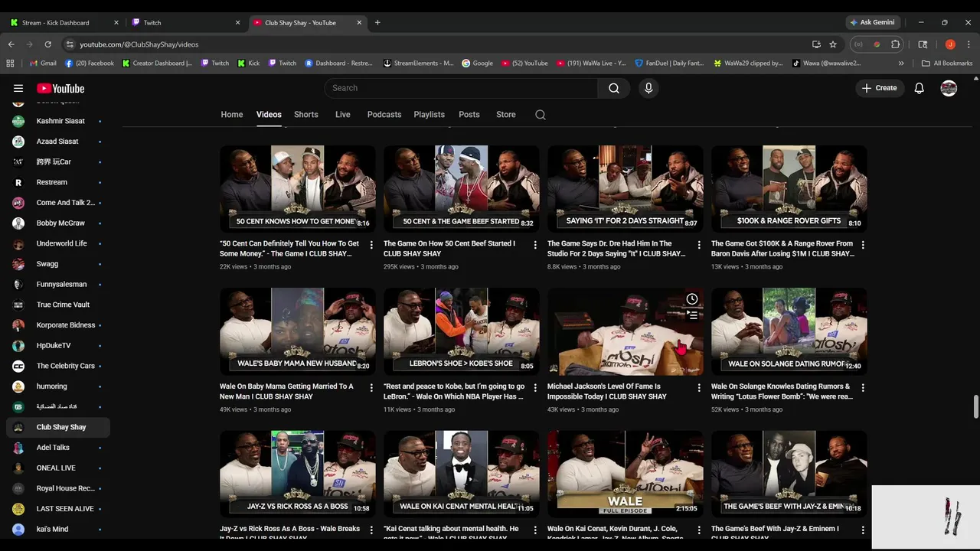Open options for Solange rumors video
Image resolution: width=980 pixels, height=551 pixels.
pyautogui.click(x=863, y=388)
